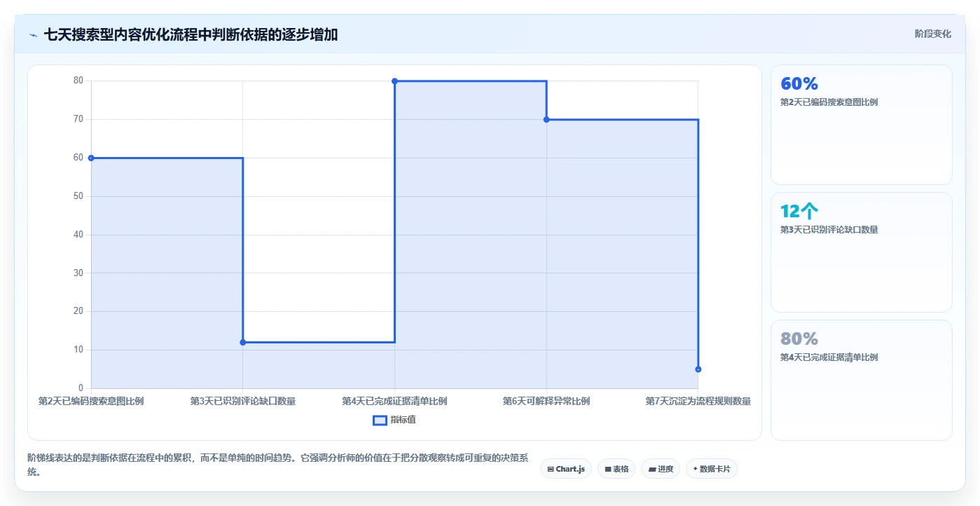Image resolution: width=980 pixels, height=506 pixels.
Task: Open the 60% 第2天已编码搜索意图比例 card
Action: point(861,125)
